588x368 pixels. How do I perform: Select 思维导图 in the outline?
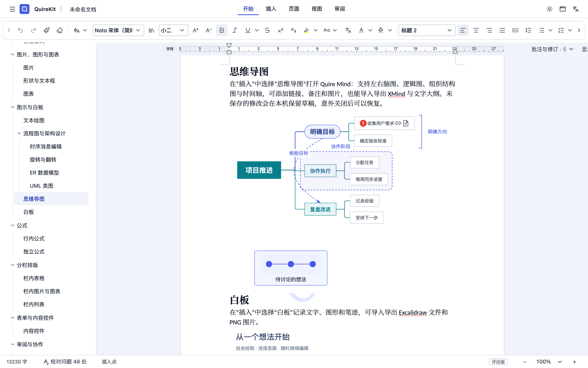point(51,199)
